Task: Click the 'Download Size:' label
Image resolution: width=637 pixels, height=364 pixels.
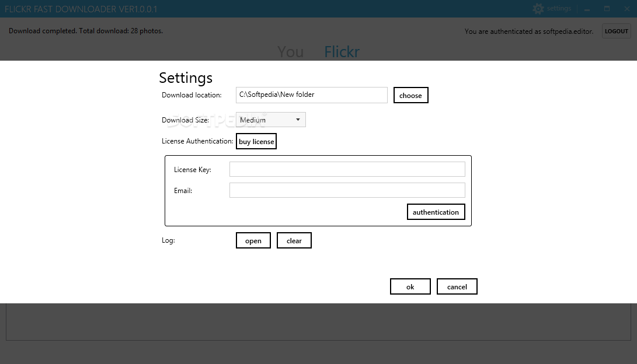Action: [185, 120]
